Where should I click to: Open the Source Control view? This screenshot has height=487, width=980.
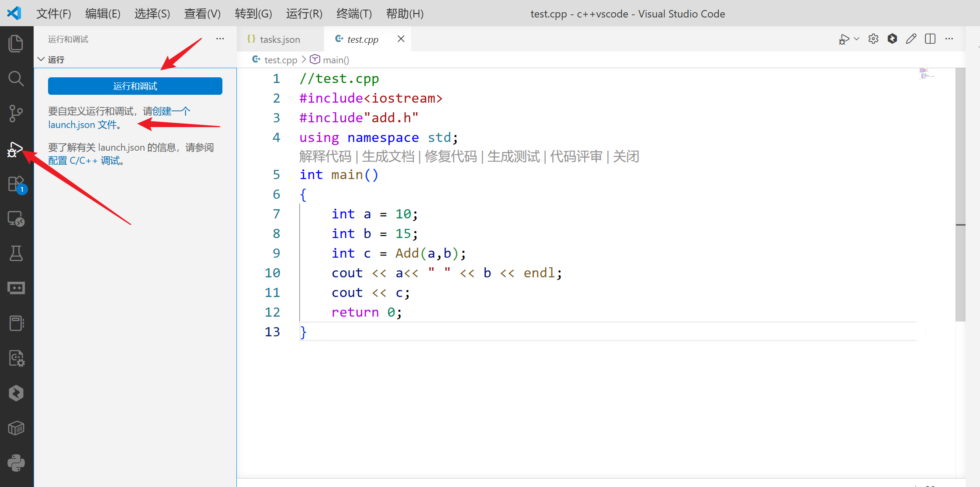(16, 114)
